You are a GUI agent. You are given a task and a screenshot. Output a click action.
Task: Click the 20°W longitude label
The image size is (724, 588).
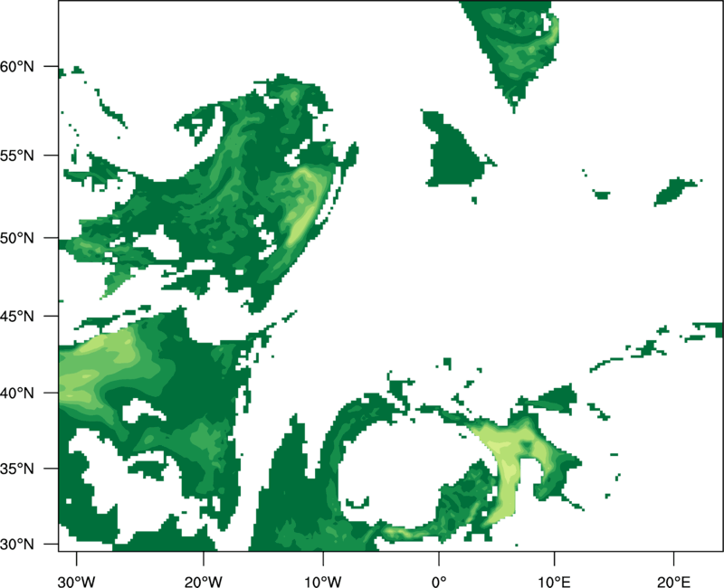click(x=204, y=582)
